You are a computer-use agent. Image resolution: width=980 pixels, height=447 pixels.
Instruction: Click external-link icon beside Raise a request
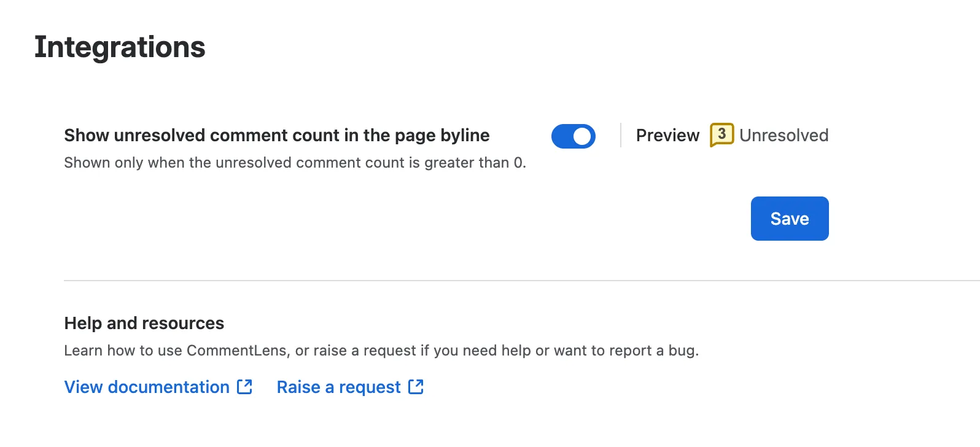(x=416, y=387)
